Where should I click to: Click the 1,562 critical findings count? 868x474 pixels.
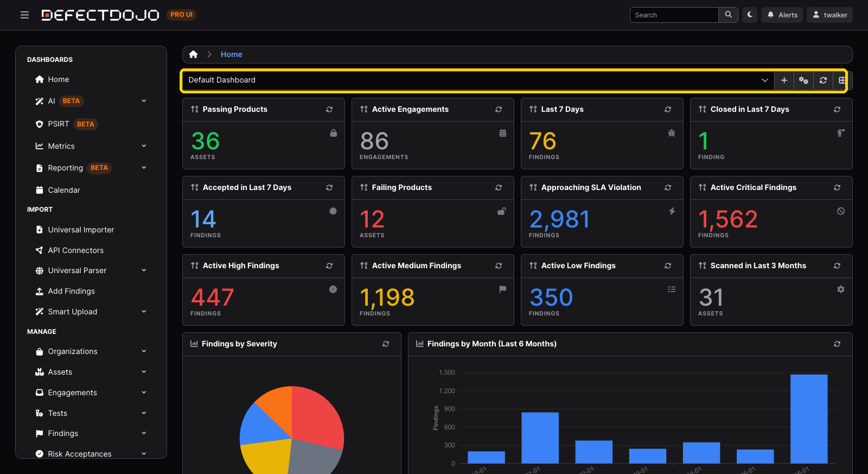728,219
